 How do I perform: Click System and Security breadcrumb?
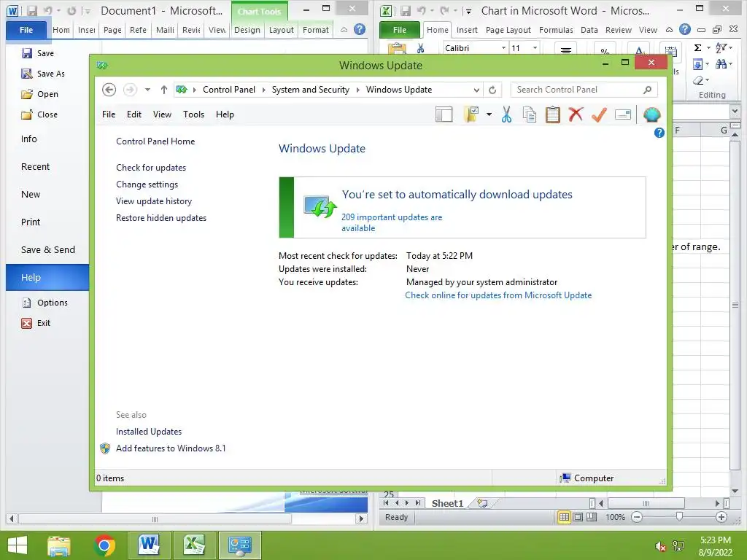[311, 90]
